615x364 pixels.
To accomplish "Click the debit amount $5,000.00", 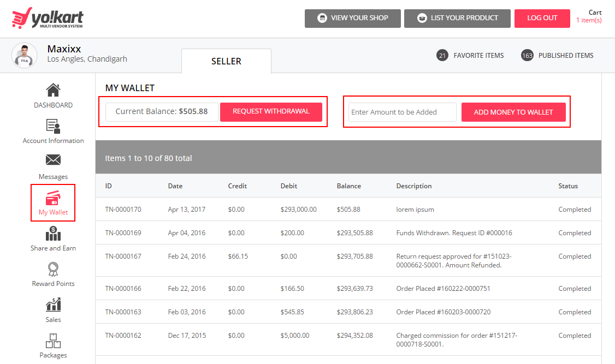I will (295, 336).
